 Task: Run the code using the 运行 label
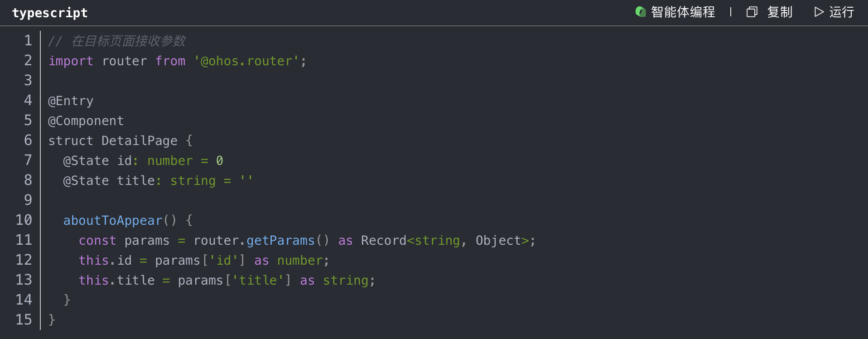tap(841, 12)
